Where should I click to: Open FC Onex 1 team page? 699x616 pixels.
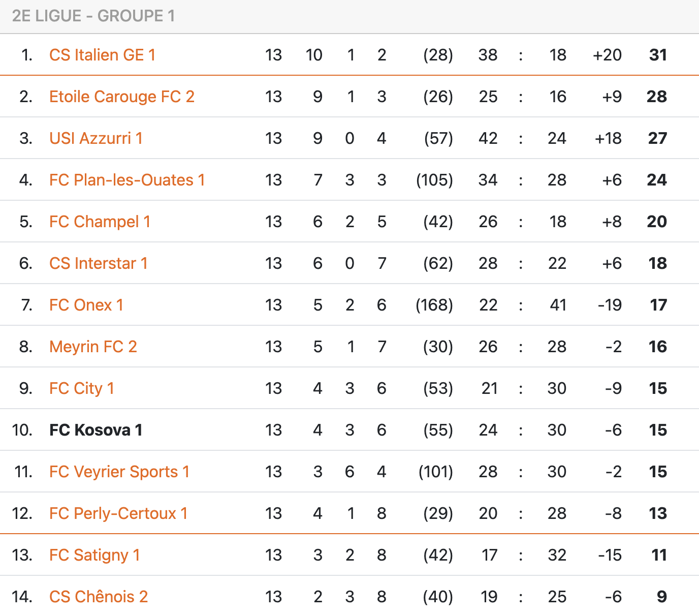point(86,305)
